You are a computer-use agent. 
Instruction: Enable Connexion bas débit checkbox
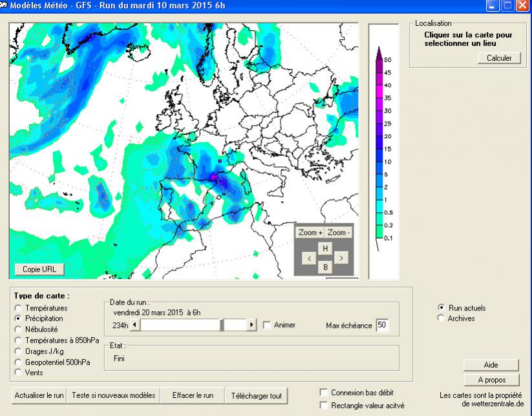point(324,393)
